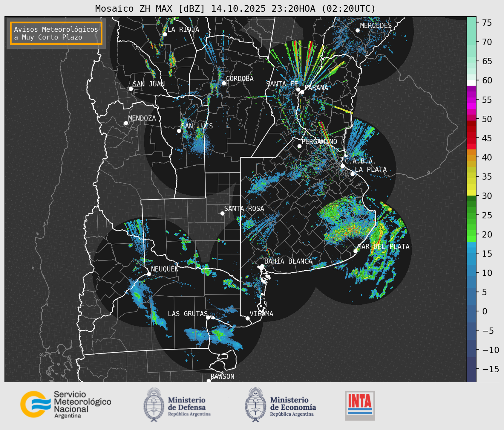Click the 75 label on the colorbar
504x430 pixels.
487,23
